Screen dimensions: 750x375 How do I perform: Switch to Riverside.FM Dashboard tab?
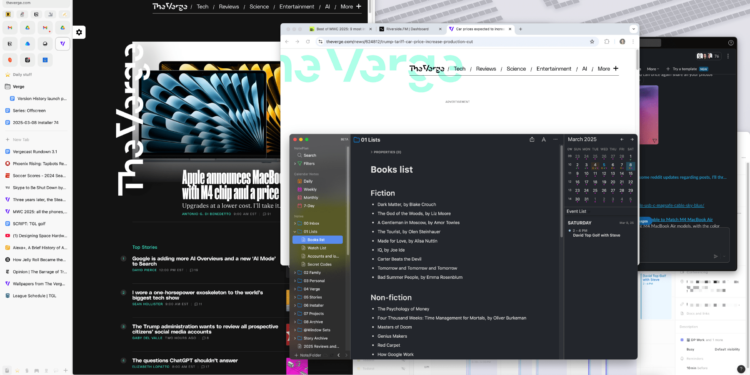(410, 29)
